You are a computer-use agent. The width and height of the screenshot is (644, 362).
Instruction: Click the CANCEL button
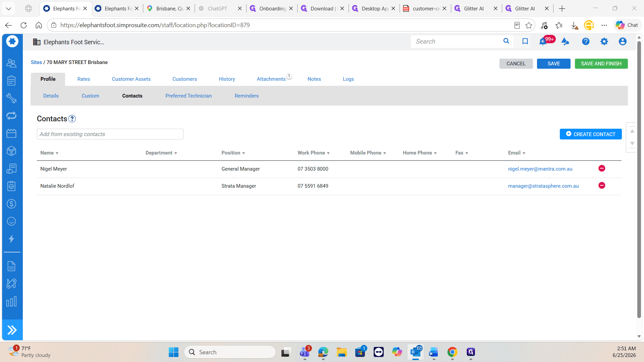point(516,64)
